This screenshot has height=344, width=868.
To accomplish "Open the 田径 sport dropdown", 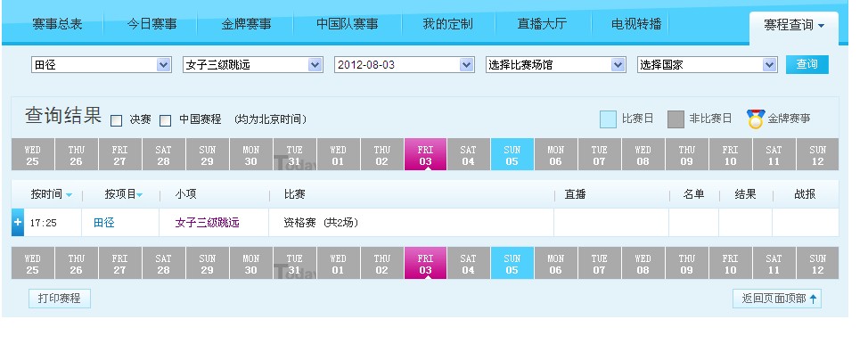I will click(102, 65).
